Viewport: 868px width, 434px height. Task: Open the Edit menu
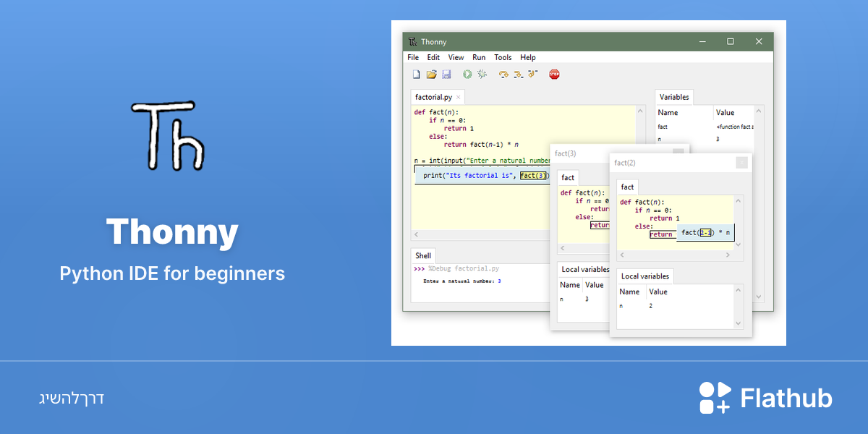click(x=433, y=57)
